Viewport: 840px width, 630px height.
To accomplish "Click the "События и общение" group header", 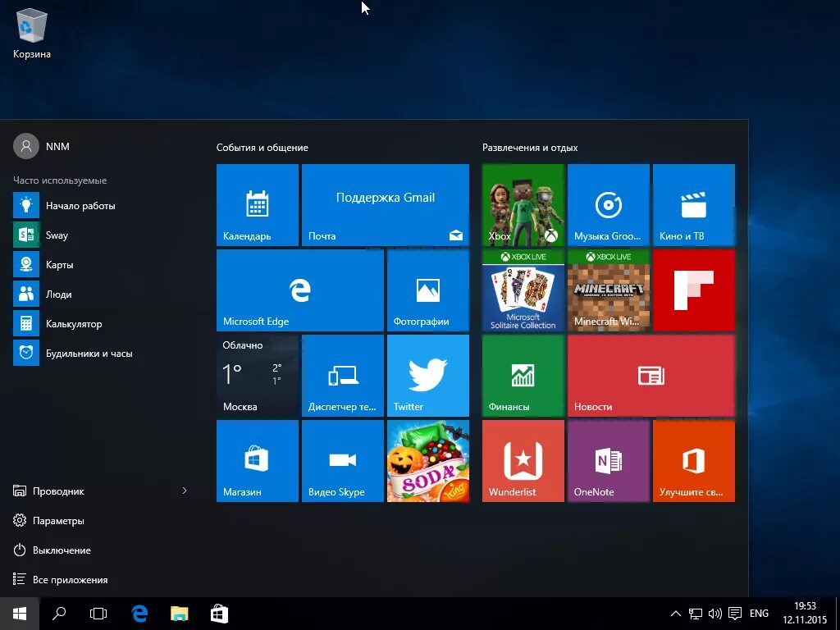I will click(x=262, y=148).
